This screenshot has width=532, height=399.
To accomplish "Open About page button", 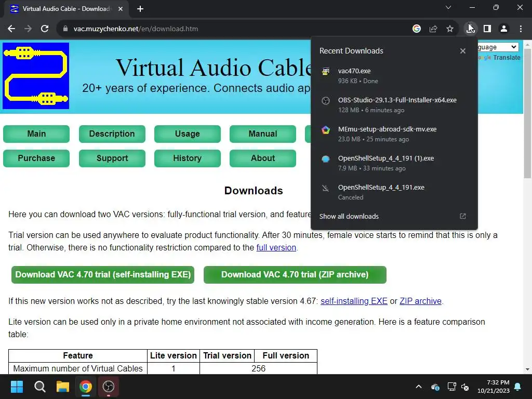I will pos(262,158).
